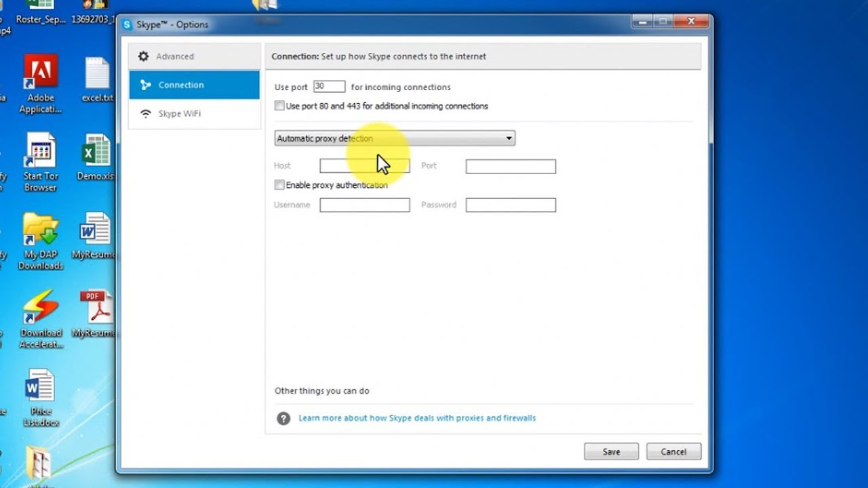Minimize the Skype Options window
Screen dimensions: 868x488
(642, 21)
